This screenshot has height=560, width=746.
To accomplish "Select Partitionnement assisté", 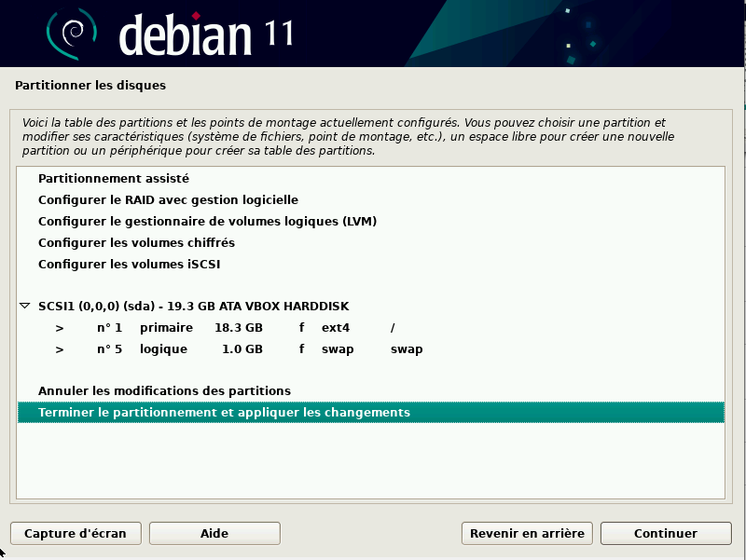I will 371,178.
